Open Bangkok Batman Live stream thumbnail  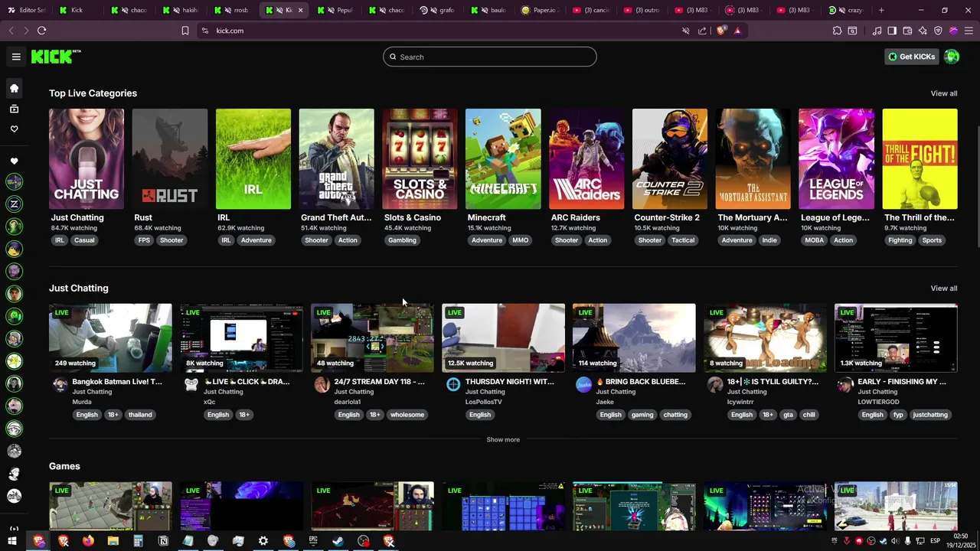110,338
